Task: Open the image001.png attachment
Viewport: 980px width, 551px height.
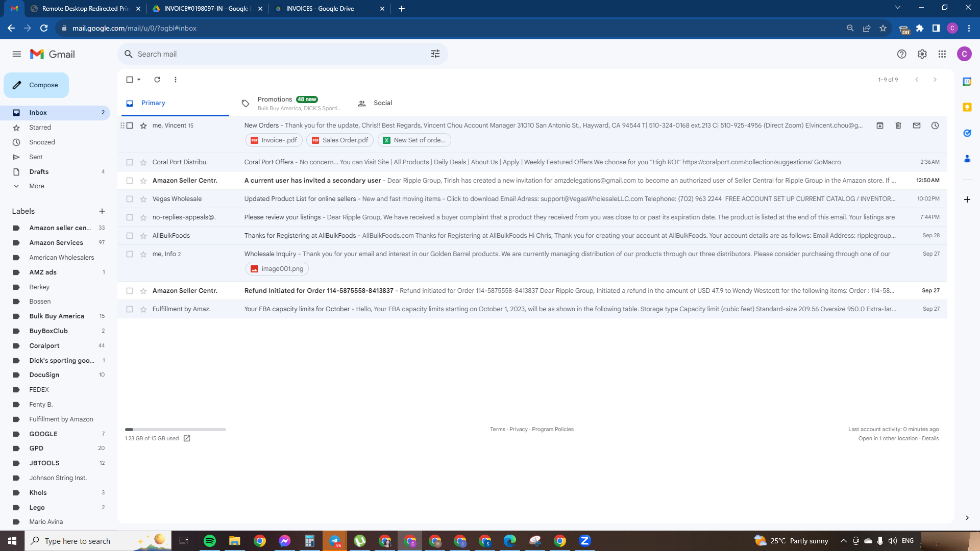Action: (277, 269)
